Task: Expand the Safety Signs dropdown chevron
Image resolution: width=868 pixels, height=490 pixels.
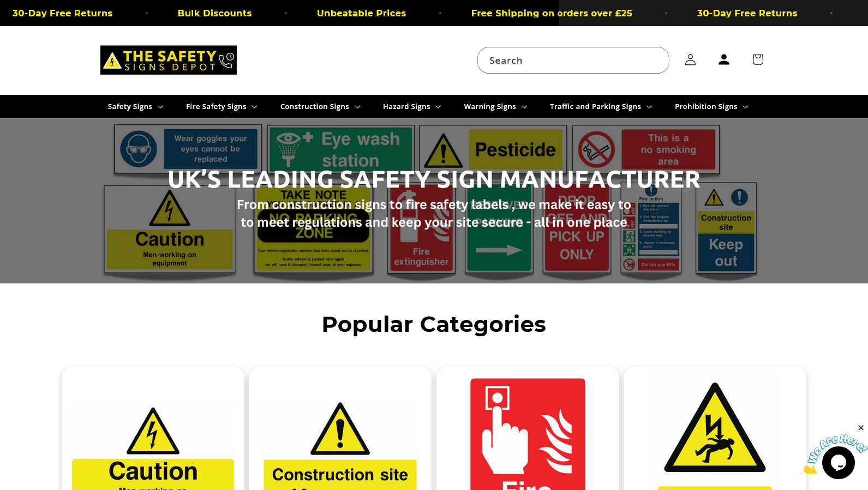Action: click(x=160, y=107)
